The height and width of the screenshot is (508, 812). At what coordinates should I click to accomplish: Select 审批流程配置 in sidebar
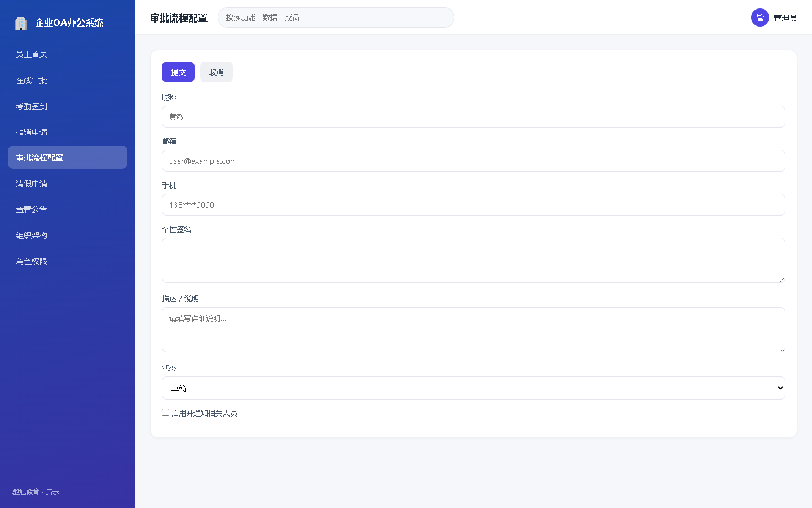[68, 157]
